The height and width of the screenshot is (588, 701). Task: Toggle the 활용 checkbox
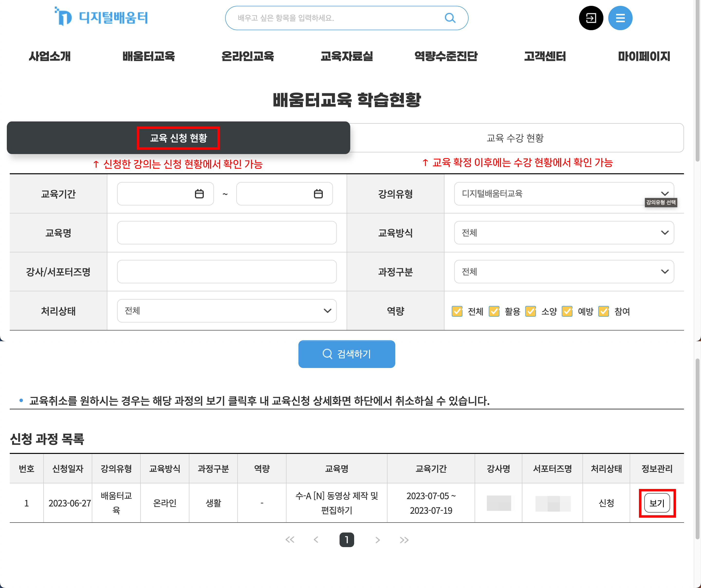tap(494, 311)
